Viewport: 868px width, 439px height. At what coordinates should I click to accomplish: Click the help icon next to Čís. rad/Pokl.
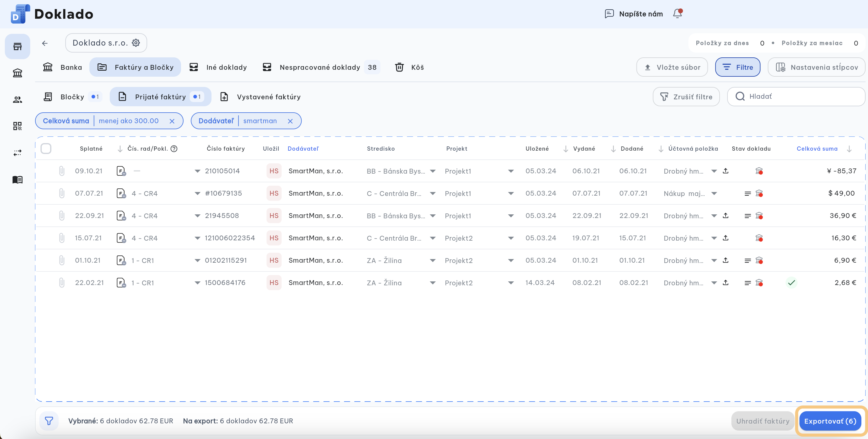pos(174,149)
